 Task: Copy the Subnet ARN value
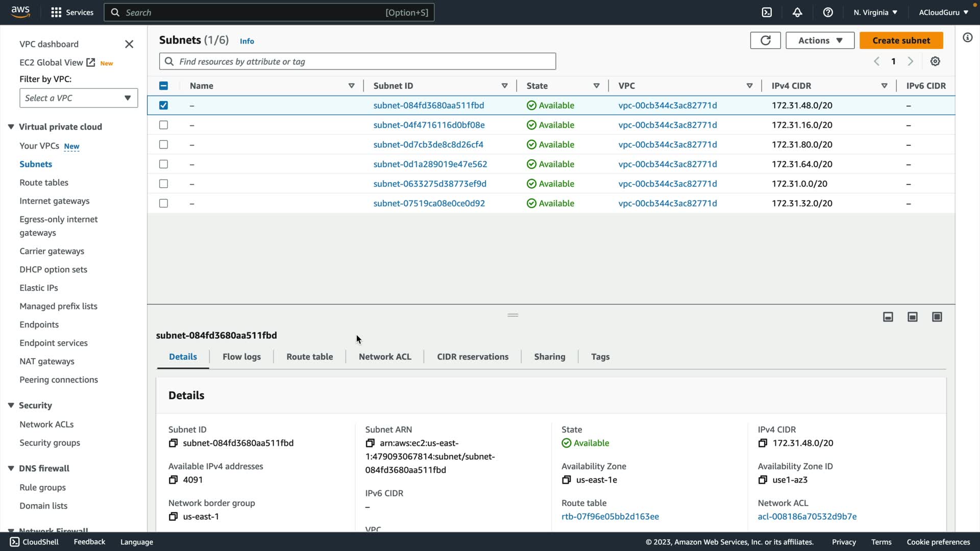(x=370, y=443)
